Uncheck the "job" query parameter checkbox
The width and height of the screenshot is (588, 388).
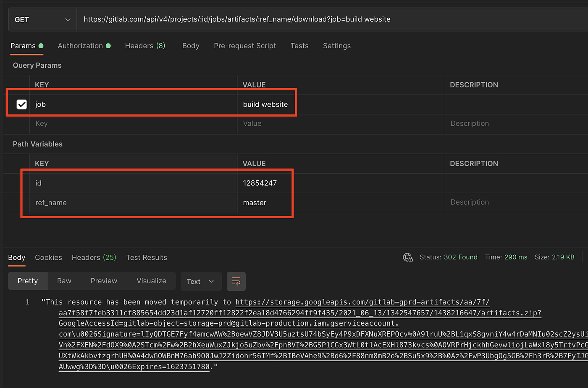21,104
